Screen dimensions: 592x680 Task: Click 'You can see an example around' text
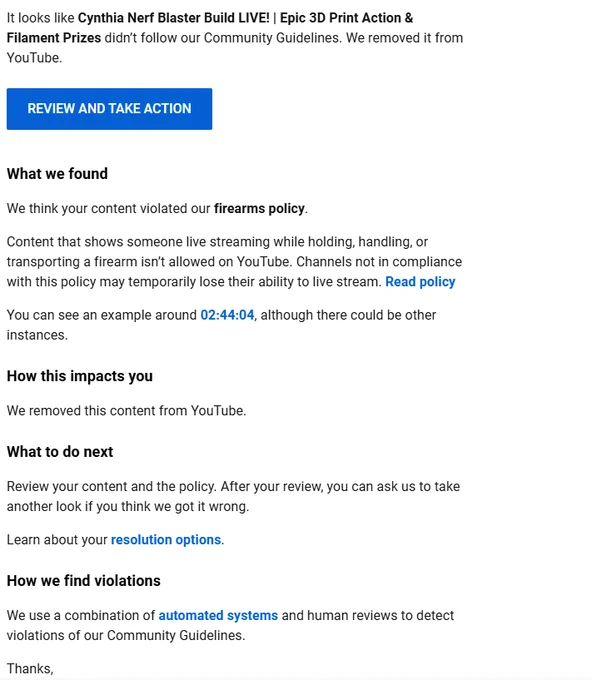coord(102,315)
